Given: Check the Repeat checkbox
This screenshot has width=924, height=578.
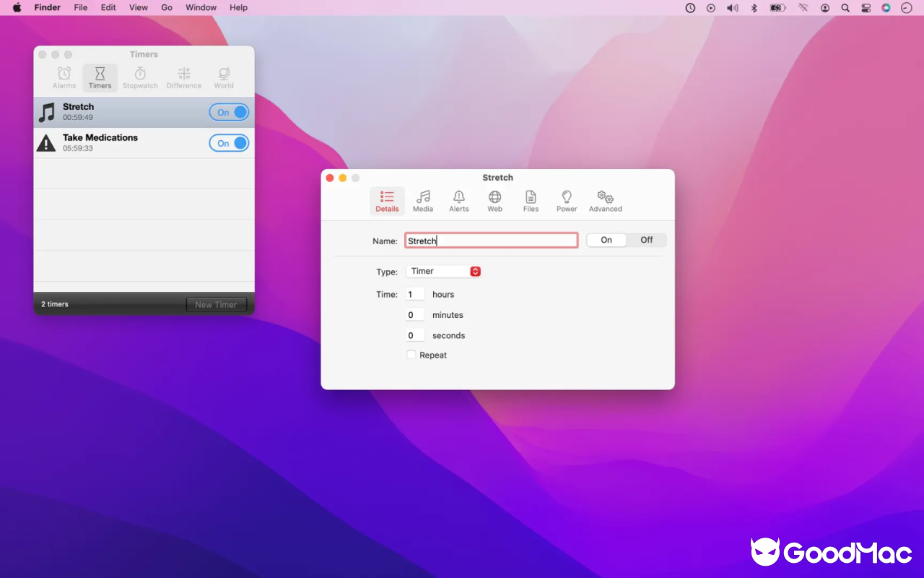Looking at the screenshot, I should click(x=411, y=354).
